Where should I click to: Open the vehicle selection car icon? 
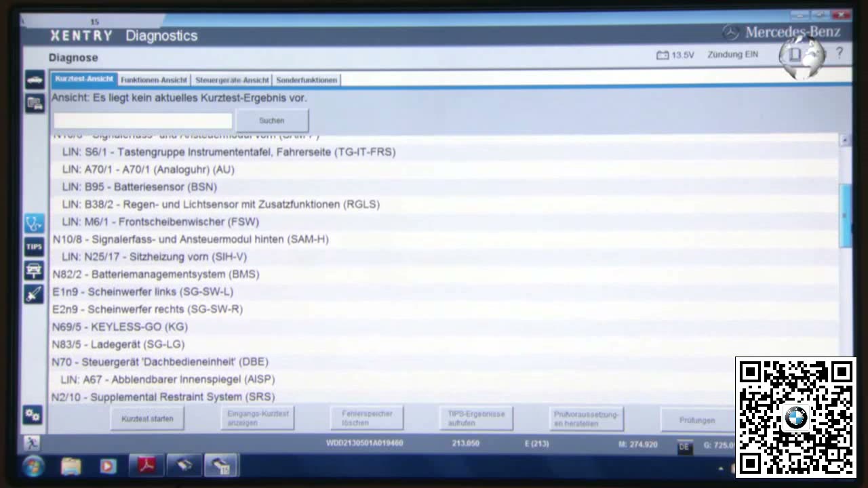click(x=35, y=80)
